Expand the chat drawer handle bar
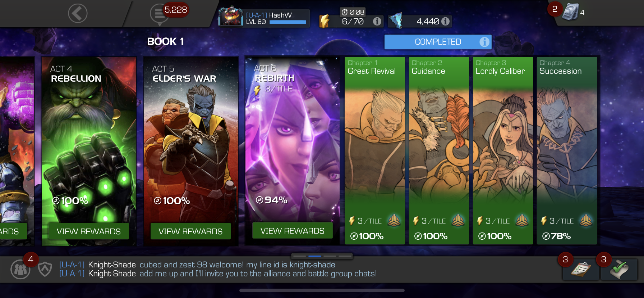The width and height of the screenshot is (644, 298). click(x=322, y=256)
